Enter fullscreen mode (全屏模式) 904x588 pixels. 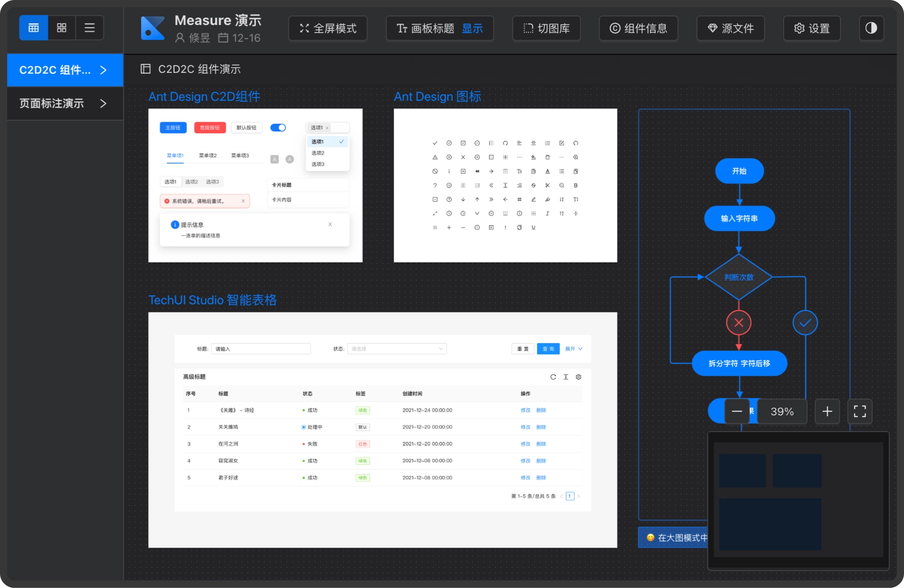pyautogui.click(x=328, y=28)
